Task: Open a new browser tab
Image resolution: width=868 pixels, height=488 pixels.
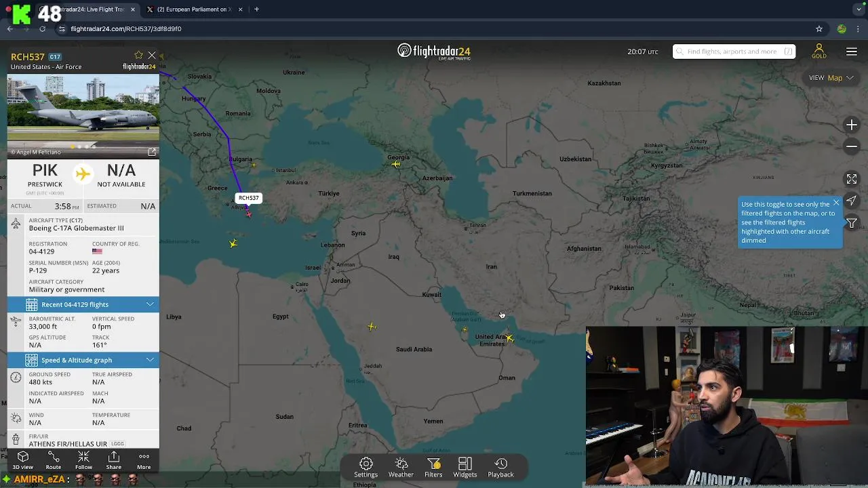Action: click(x=256, y=9)
